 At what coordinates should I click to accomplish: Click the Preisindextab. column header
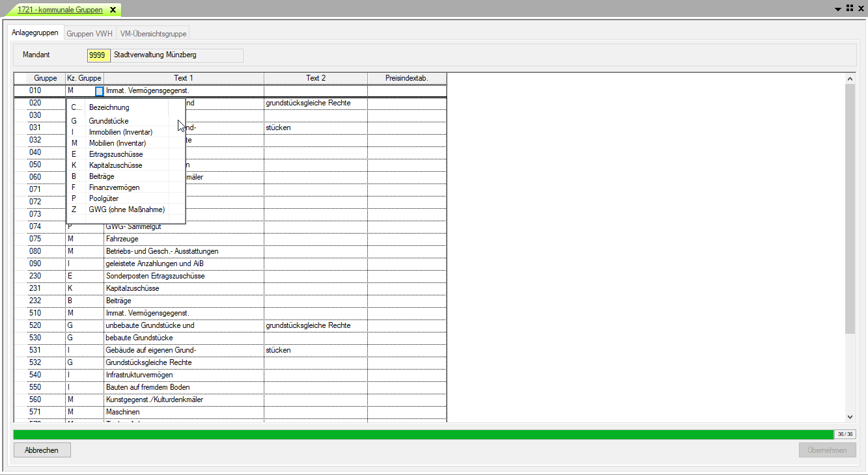406,78
